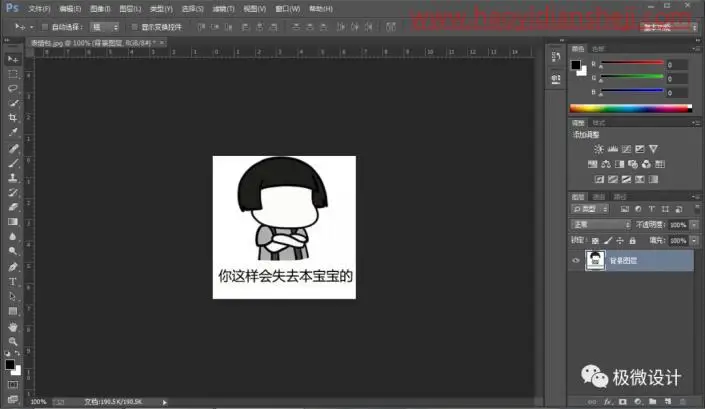Screen dimensions: 705x409
Task: Select the 背景图层 layer thumbnail
Action: click(x=595, y=260)
